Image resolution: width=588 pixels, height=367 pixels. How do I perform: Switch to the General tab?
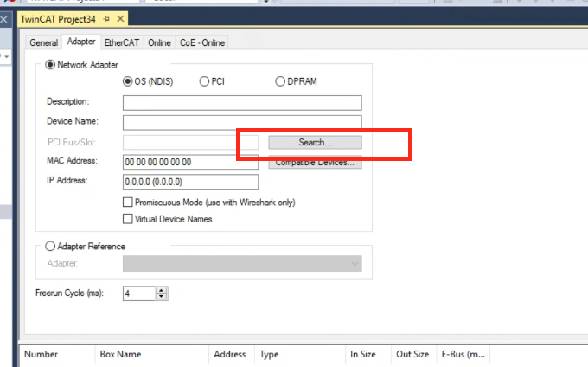[x=44, y=42]
